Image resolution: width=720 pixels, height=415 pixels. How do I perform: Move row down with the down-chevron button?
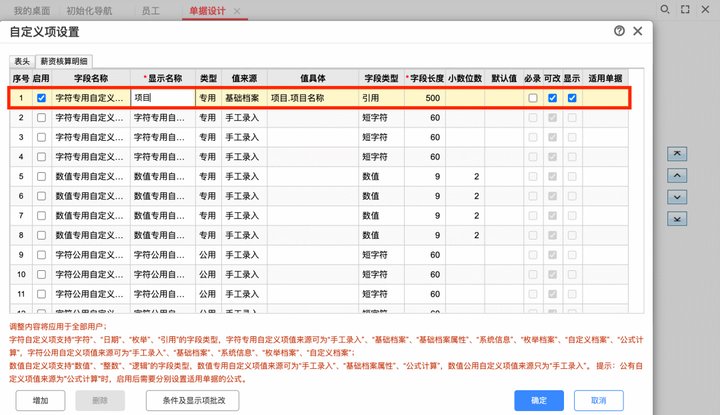click(677, 197)
